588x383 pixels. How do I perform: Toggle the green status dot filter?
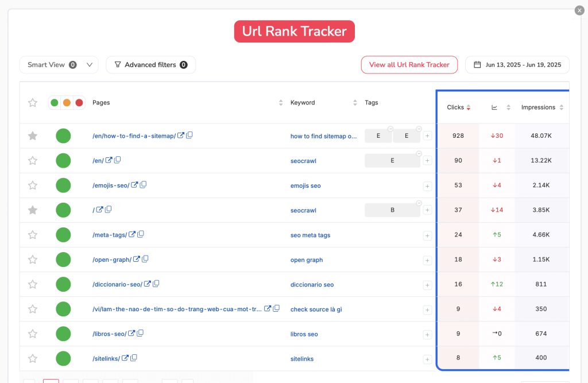tap(54, 102)
